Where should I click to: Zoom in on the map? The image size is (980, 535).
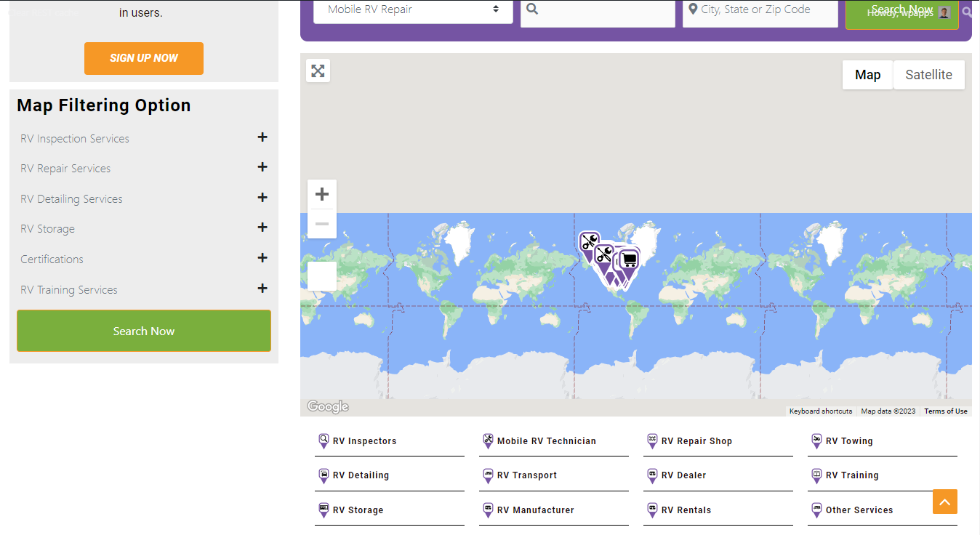point(322,194)
